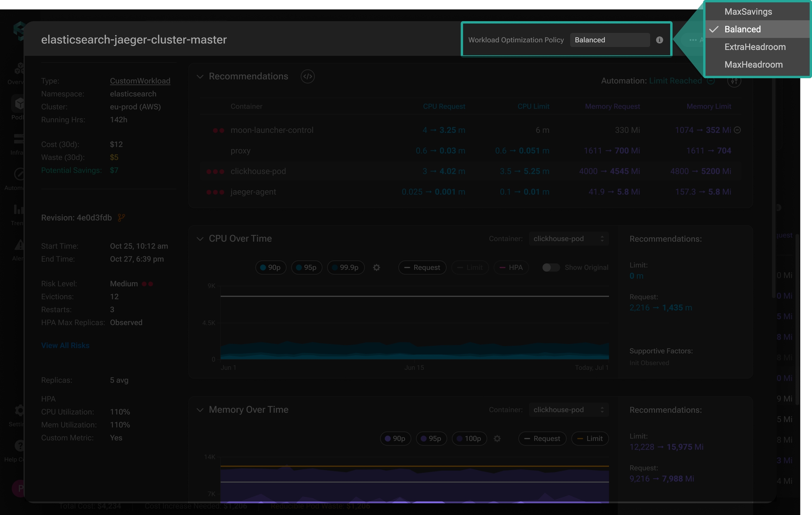Screen dimensions: 812x515
Task: Click the minus icon beside Limit Reached
Action: tap(711, 81)
